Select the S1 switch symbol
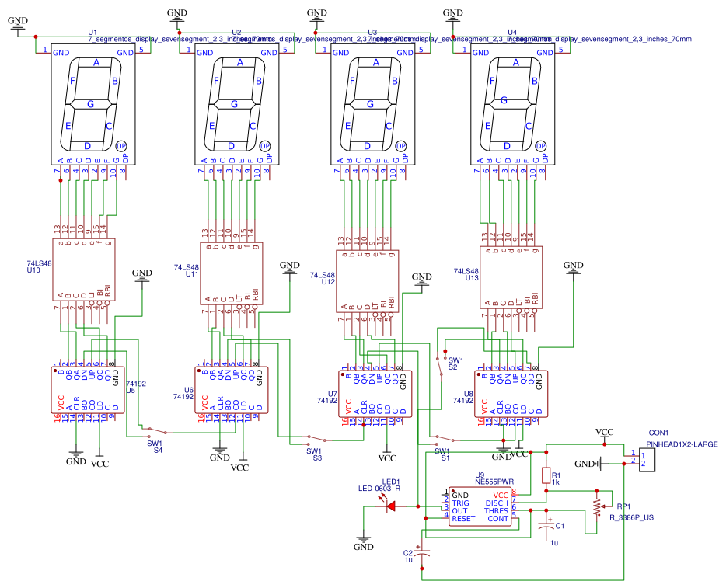The height and width of the screenshot is (588, 726). (x=445, y=439)
